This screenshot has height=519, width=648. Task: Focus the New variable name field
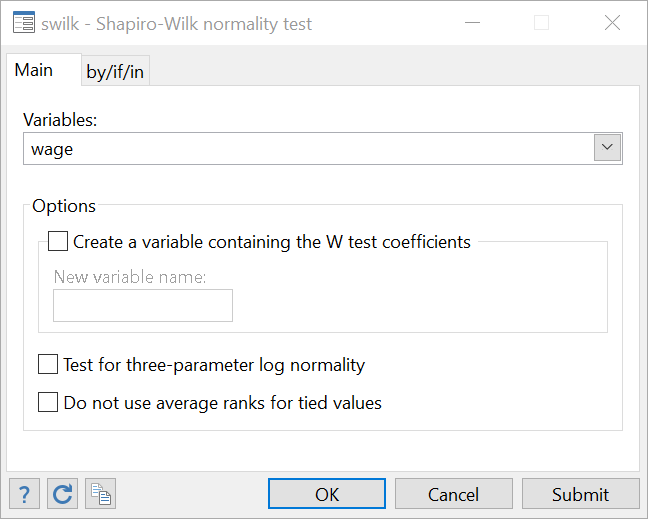tap(143, 305)
